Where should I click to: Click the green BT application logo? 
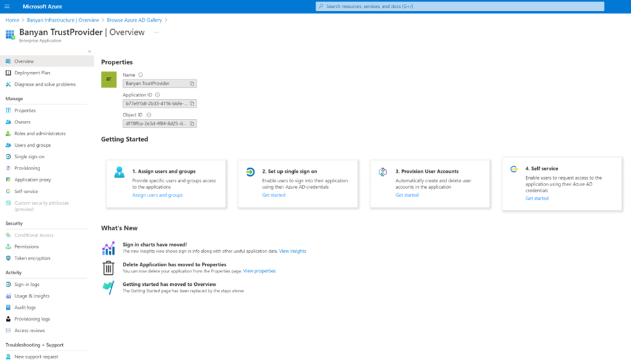(109, 80)
